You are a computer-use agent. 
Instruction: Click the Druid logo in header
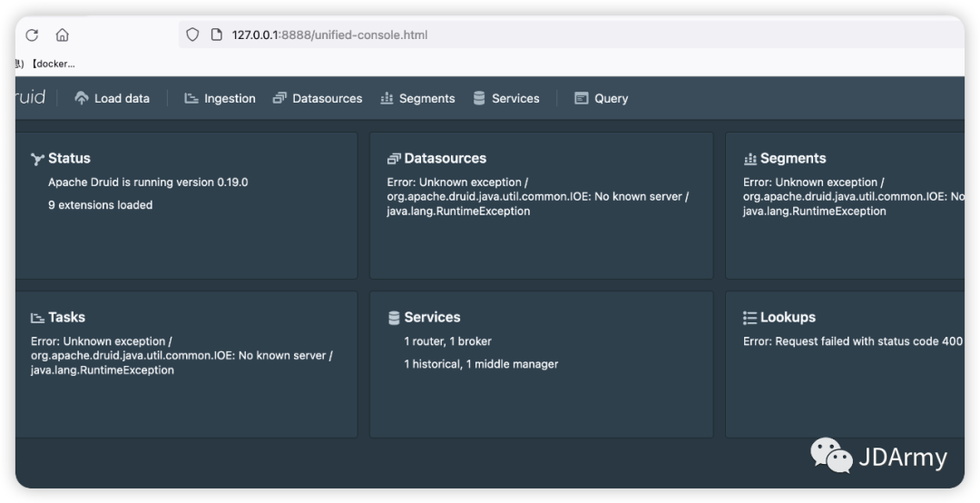[x=31, y=97]
